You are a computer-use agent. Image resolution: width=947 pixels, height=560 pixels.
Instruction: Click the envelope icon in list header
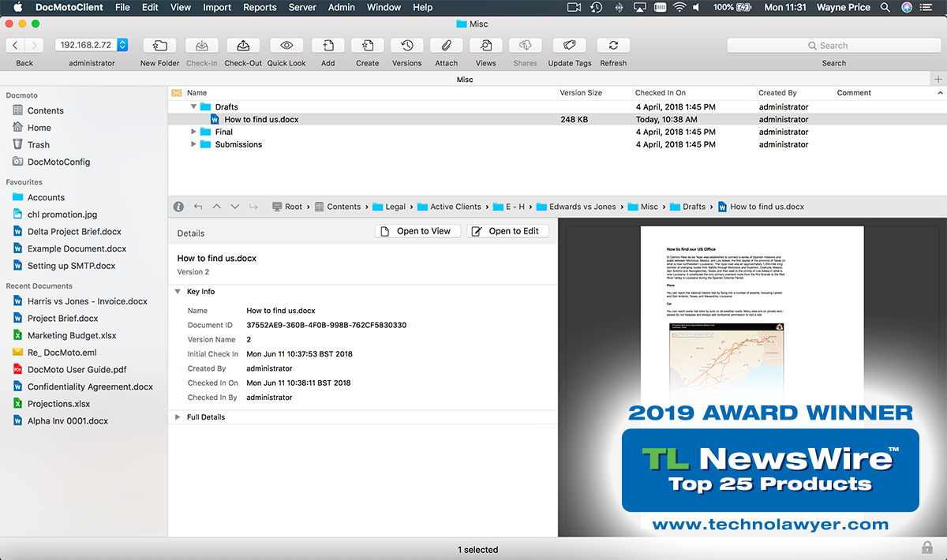click(177, 93)
